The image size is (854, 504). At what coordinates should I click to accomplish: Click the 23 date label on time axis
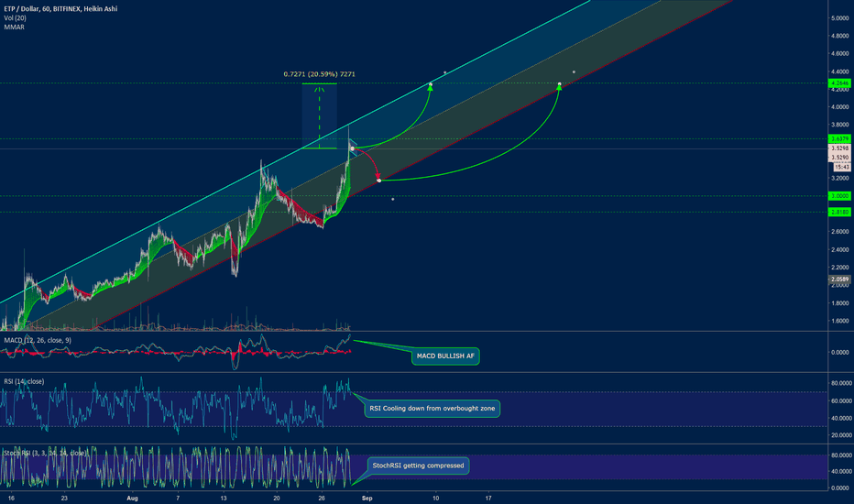pyautogui.click(x=64, y=498)
